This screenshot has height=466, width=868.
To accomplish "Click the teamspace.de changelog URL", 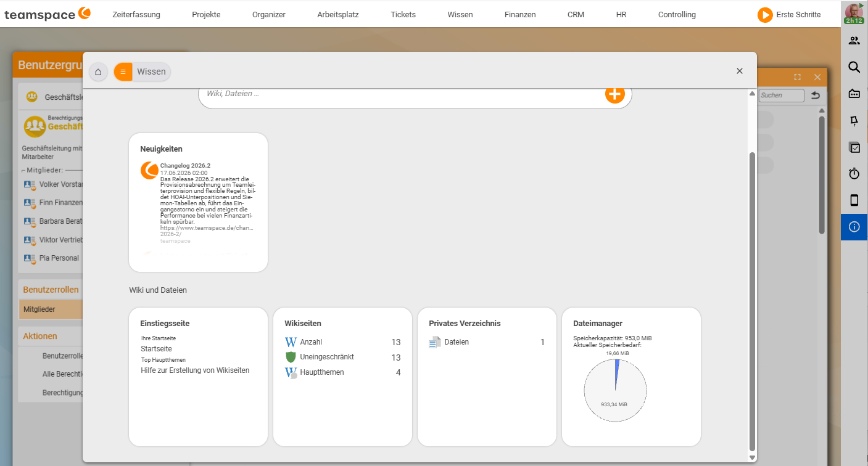I will [207, 231].
